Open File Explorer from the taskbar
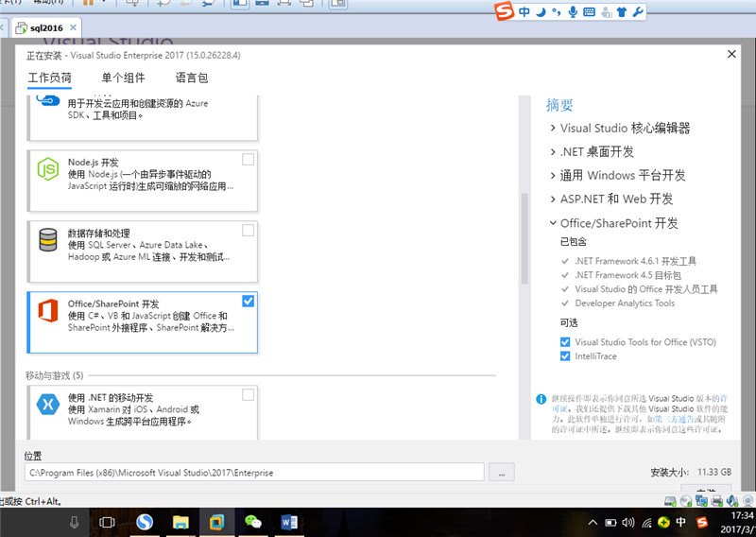Image resolution: width=756 pixels, height=537 pixels. point(180,522)
